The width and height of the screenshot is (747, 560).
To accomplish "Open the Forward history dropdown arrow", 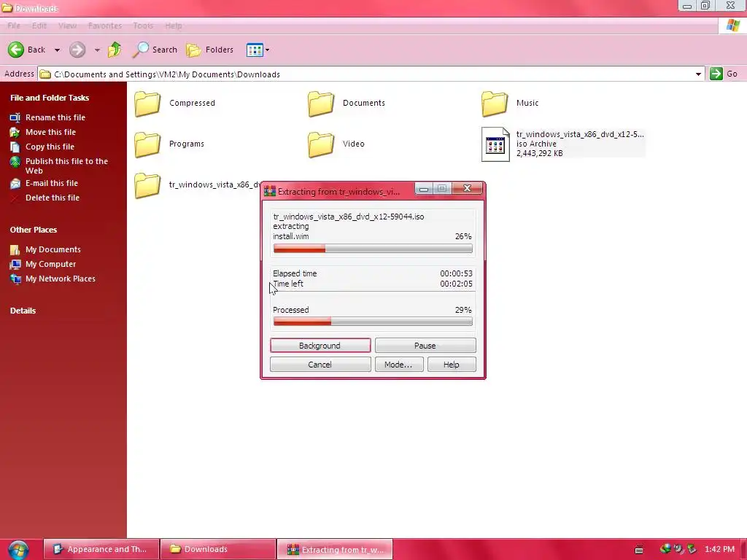I will (x=97, y=50).
